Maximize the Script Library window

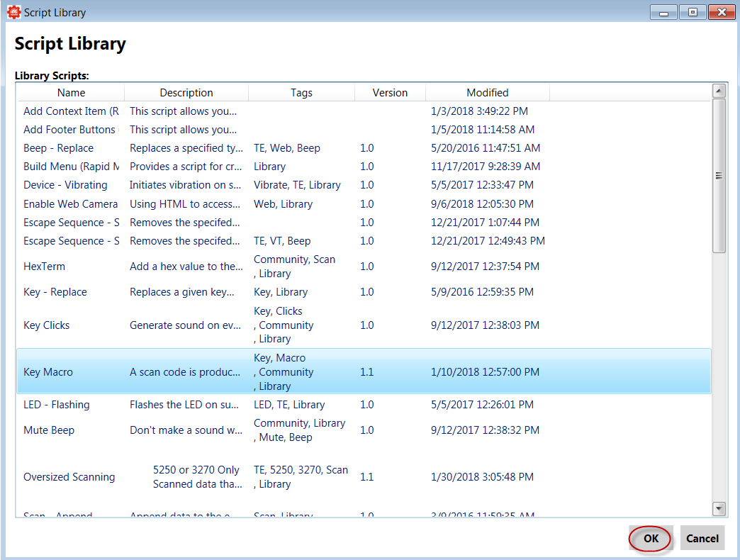coord(693,12)
